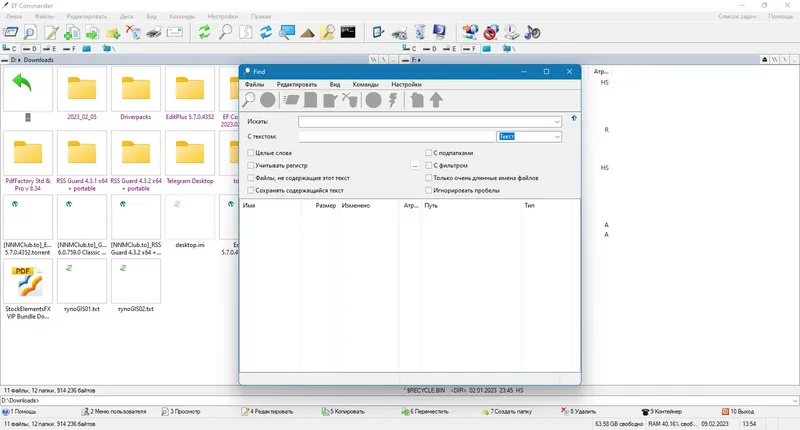Select the 'desktop.ini' file
The width and height of the screenshot is (800, 430).
(x=190, y=222)
